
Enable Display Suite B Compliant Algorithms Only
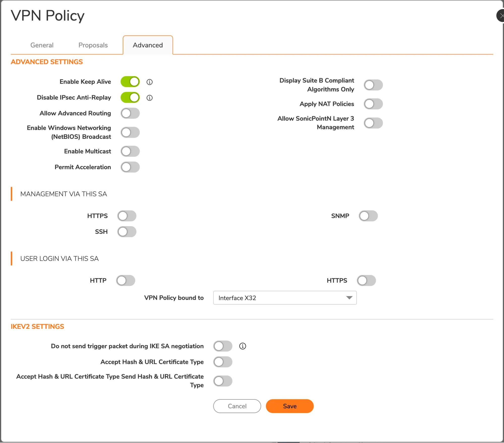[x=373, y=85]
